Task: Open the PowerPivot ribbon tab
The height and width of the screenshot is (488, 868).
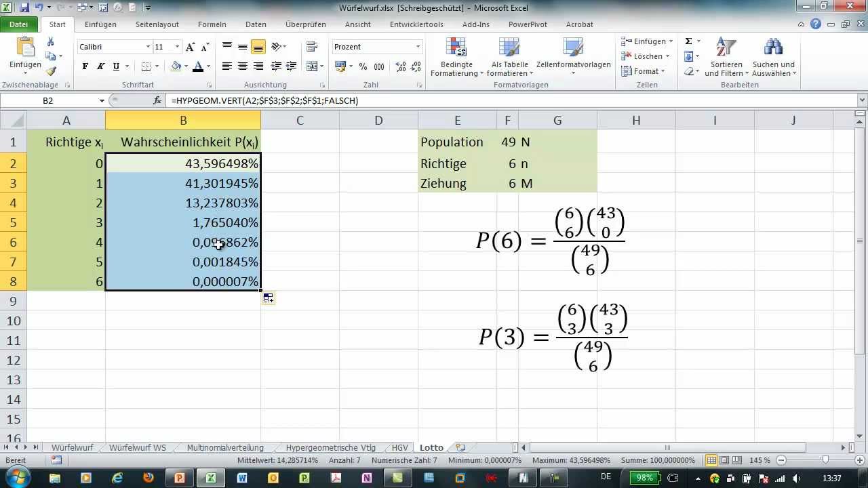Action: tap(528, 24)
